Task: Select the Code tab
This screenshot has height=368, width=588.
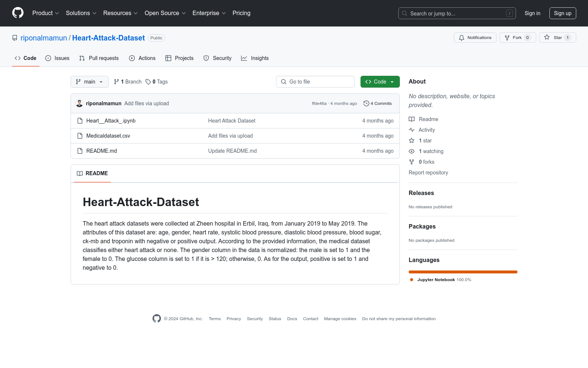Action: pos(25,58)
